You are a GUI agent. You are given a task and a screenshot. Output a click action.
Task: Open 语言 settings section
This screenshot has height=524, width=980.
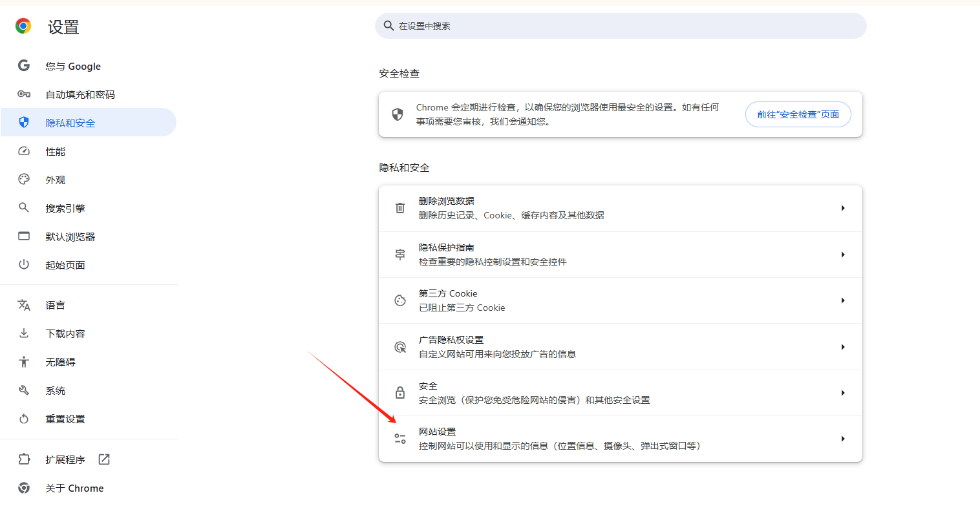(x=89, y=305)
